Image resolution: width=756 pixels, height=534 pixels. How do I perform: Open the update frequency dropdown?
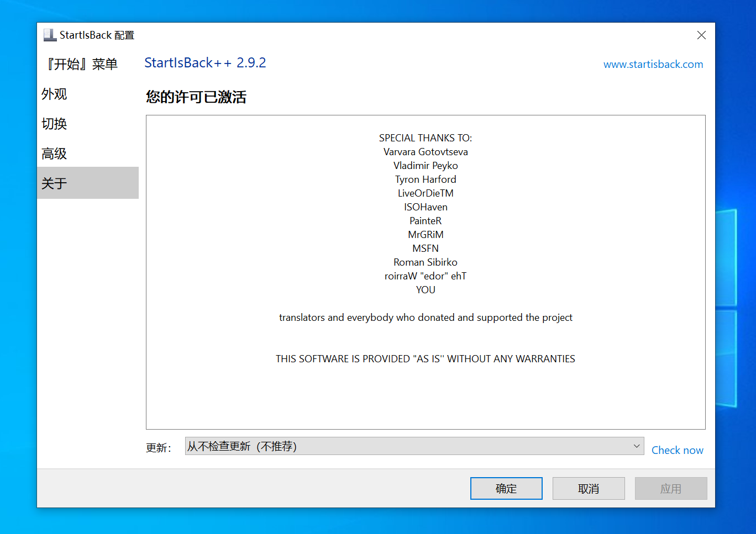click(414, 446)
